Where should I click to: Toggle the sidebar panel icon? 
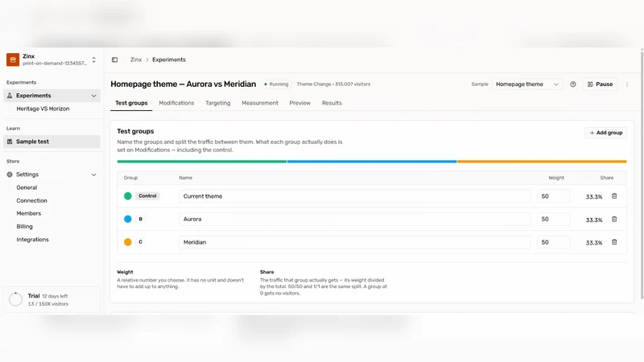coord(114,60)
